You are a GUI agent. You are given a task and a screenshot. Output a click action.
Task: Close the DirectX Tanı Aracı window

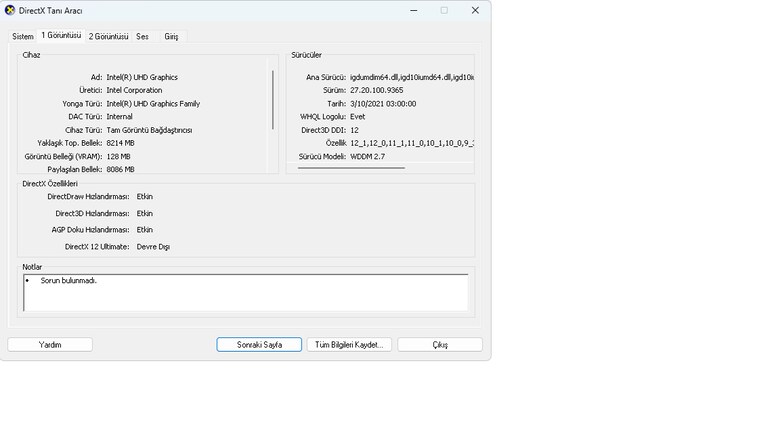pyautogui.click(x=475, y=10)
